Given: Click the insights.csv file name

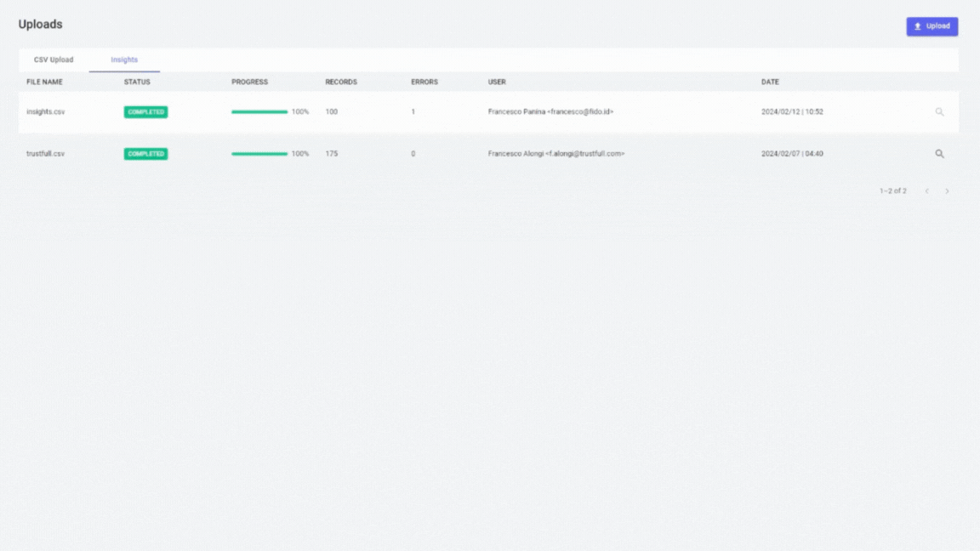Looking at the screenshot, I should [x=46, y=112].
